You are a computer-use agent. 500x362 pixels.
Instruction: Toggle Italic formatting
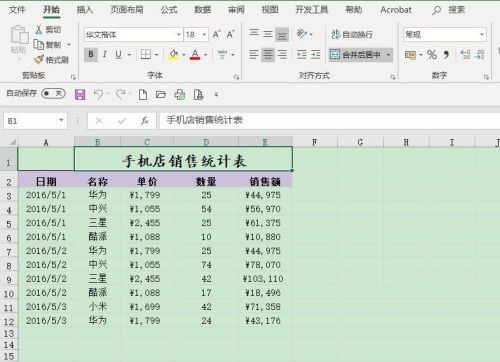pyautogui.click(x=105, y=54)
